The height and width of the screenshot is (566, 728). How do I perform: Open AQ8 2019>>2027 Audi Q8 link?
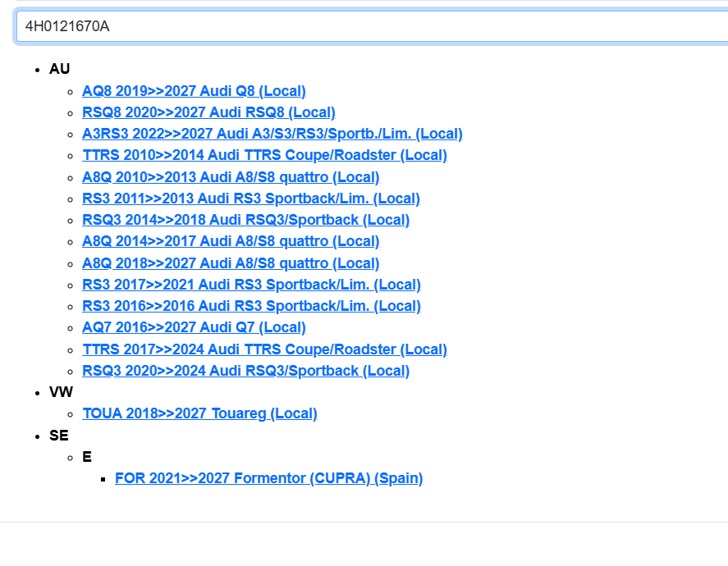[194, 91]
